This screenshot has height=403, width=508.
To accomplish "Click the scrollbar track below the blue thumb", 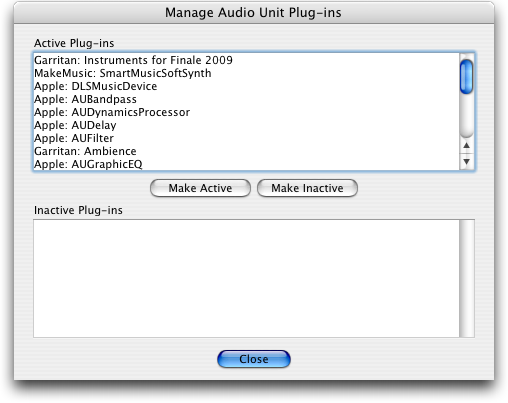I will 467,115.
